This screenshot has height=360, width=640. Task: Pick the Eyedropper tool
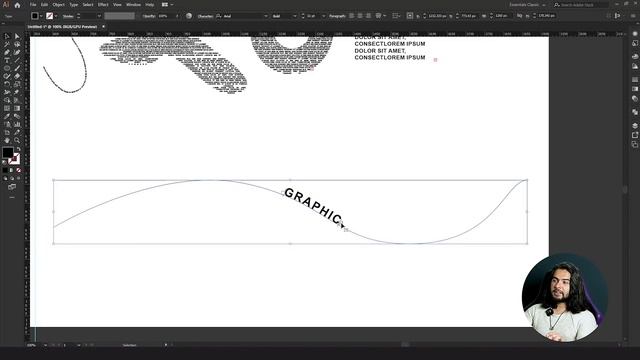point(7,116)
